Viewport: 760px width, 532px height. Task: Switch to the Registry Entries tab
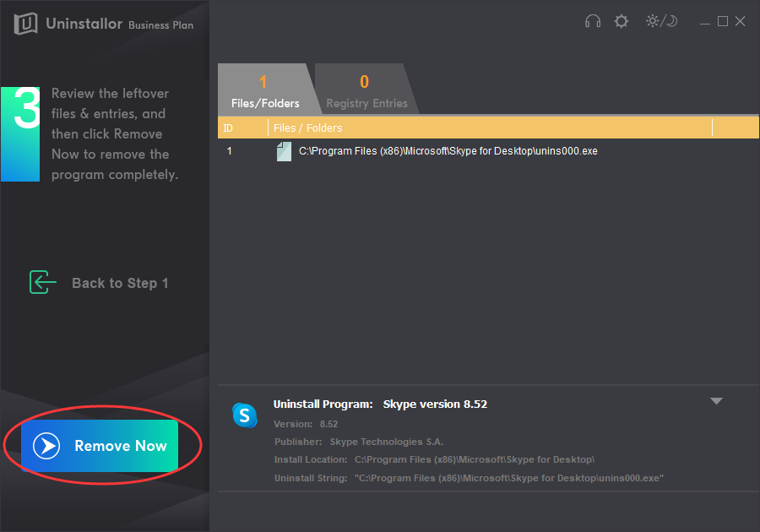[366, 90]
